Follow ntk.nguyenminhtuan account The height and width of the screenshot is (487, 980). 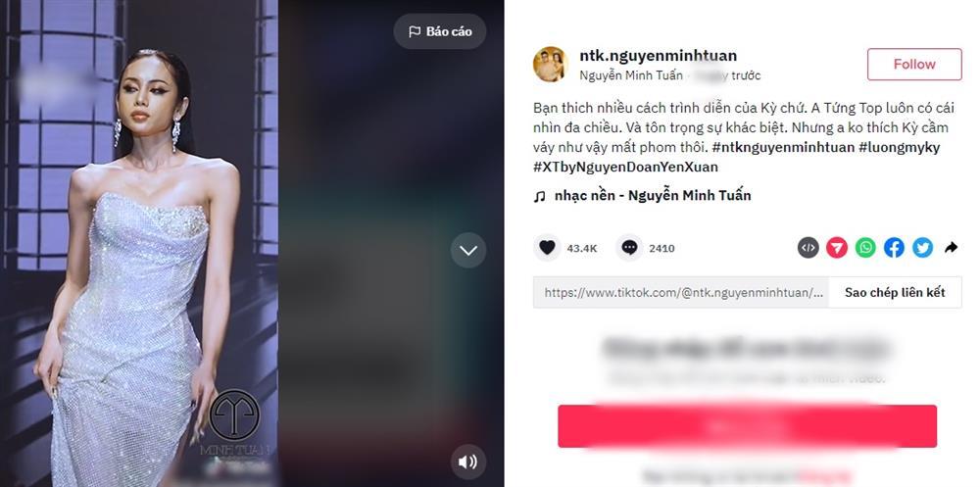pyautogui.click(x=914, y=65)
